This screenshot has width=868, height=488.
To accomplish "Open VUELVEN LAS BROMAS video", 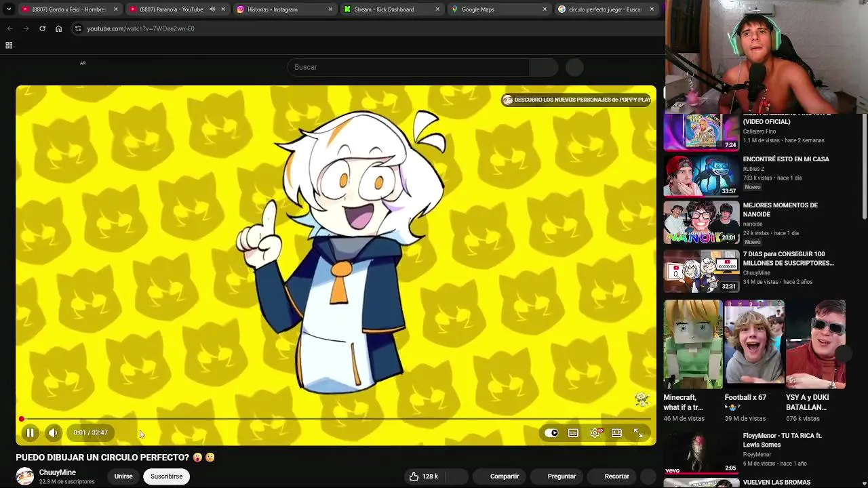I will 776,483.
